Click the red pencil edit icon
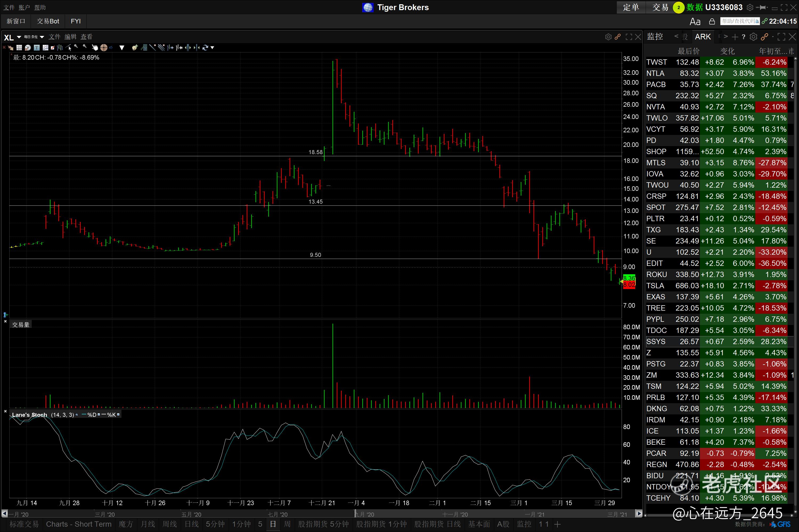This screenshot has width=799, height=532. 53,48
